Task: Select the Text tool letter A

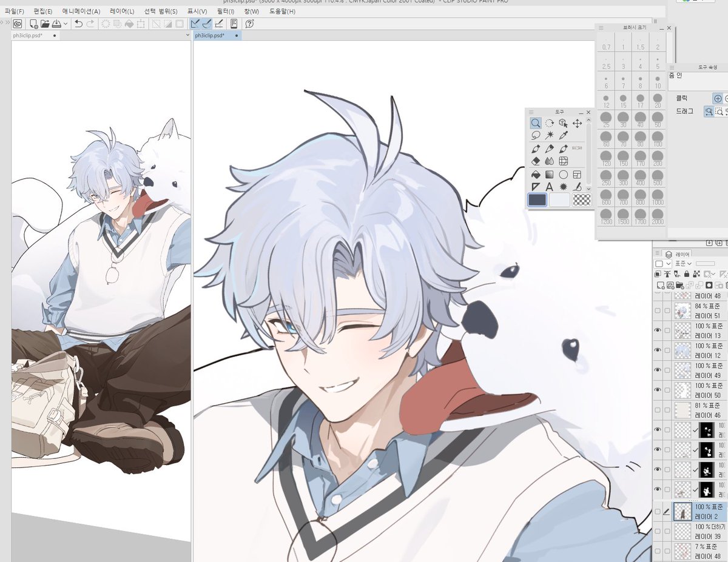Action: coord(550,187)
